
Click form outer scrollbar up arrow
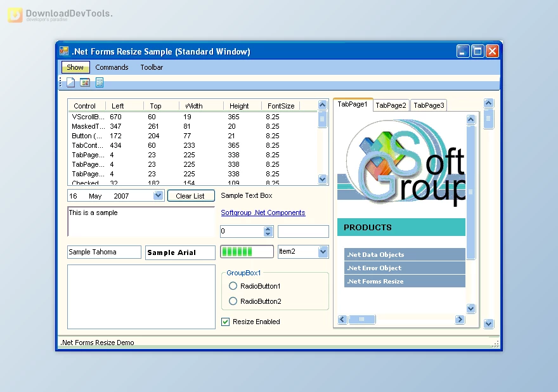489,103
